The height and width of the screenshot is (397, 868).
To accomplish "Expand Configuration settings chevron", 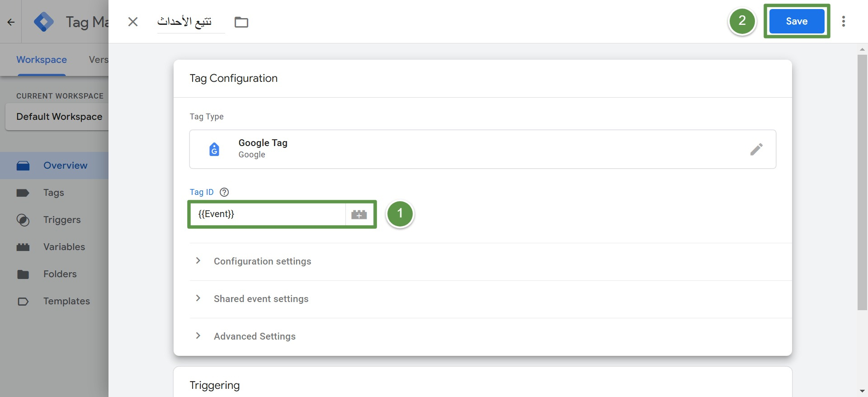I will tap(198, 260).
